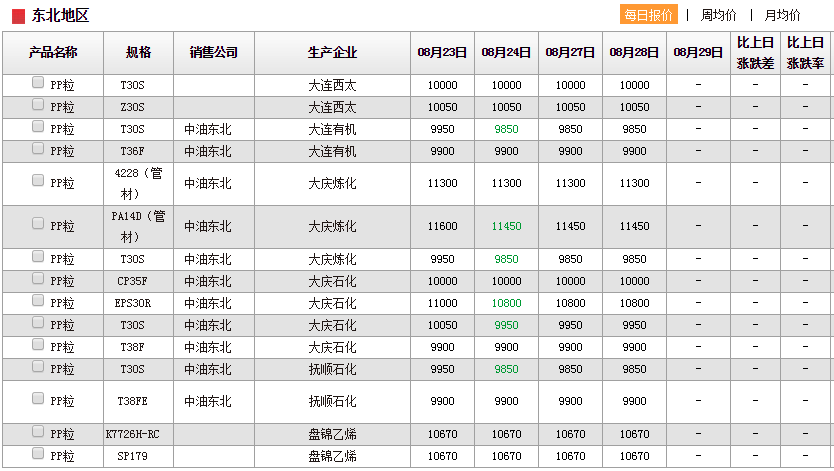
Task: Check the SP179 row box
Action: click(38, 453)
